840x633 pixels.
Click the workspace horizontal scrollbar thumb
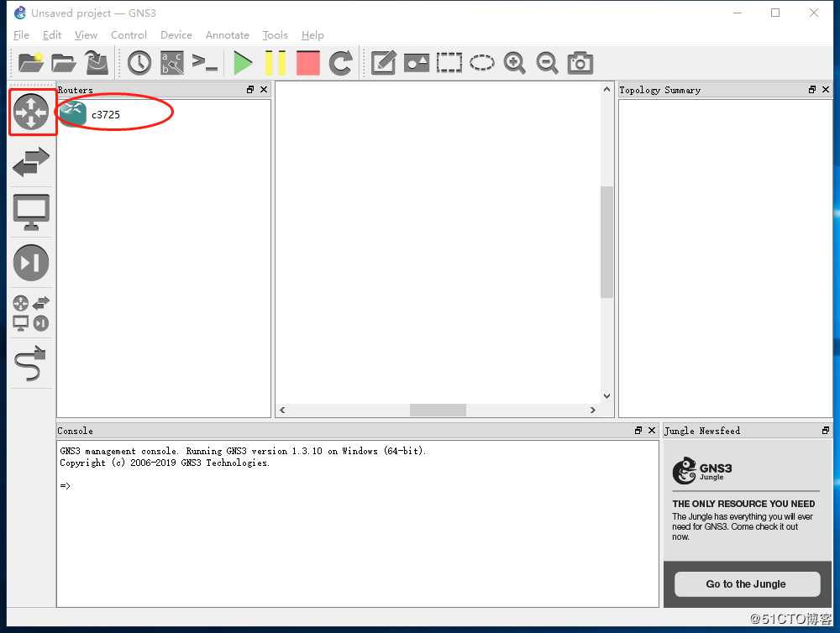tap(438, 410)
